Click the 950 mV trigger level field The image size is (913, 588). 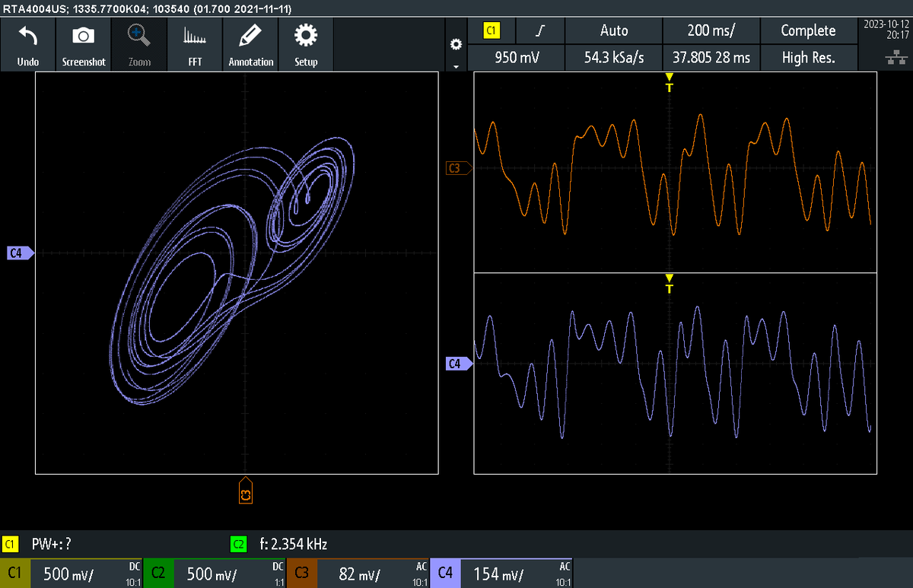(516, 57)
